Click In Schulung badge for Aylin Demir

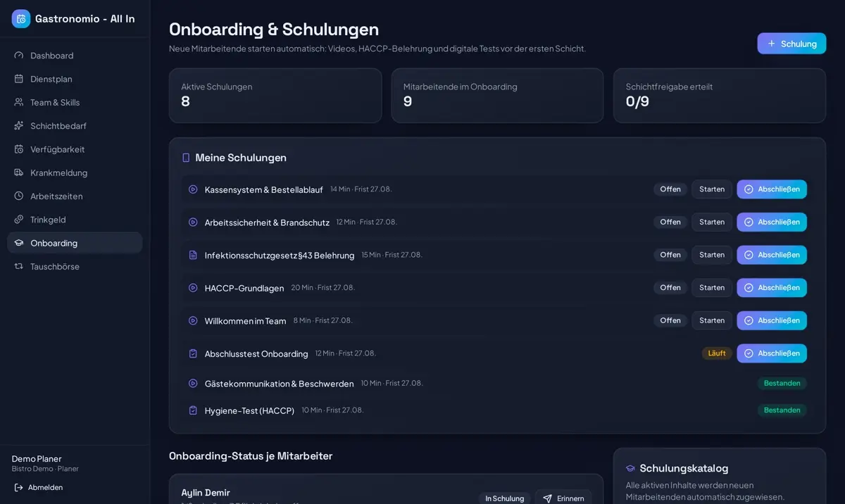click(505, 498)
